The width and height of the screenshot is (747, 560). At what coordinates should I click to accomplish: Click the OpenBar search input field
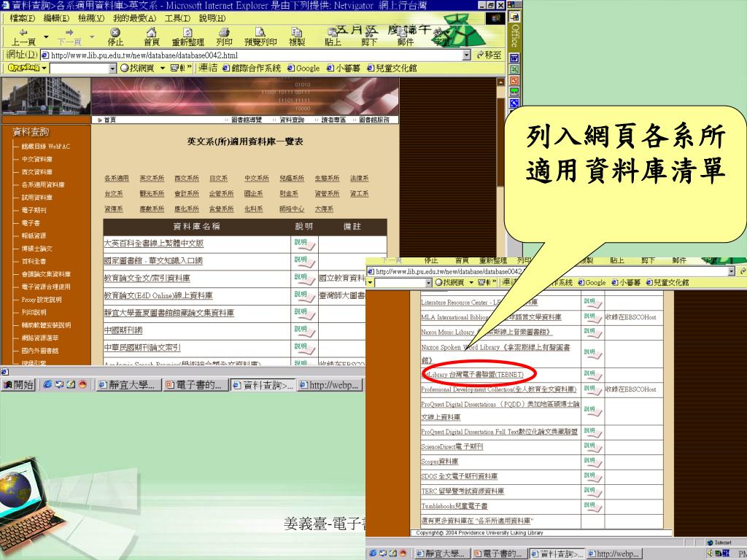click(79, 69)
